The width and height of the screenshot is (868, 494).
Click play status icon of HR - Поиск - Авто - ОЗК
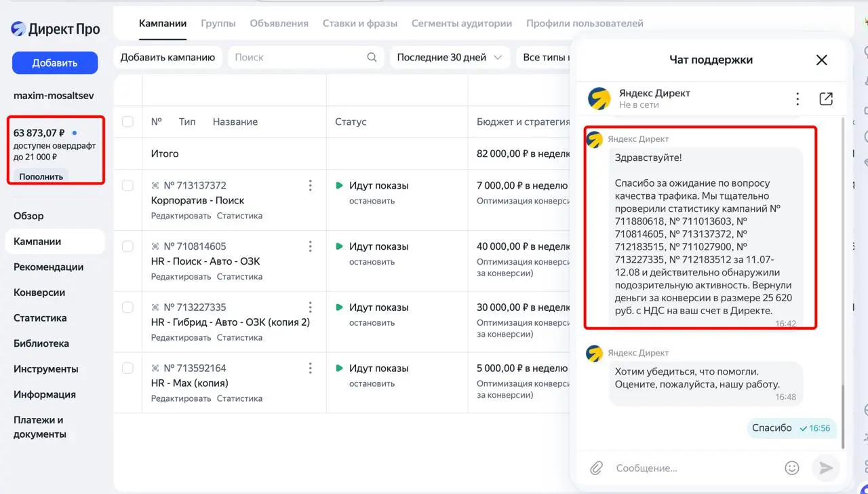340,246
